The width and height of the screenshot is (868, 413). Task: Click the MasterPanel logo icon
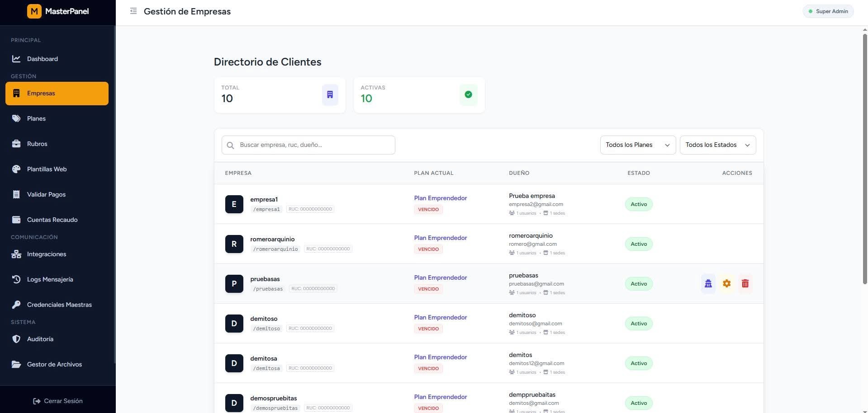[34, 11]
